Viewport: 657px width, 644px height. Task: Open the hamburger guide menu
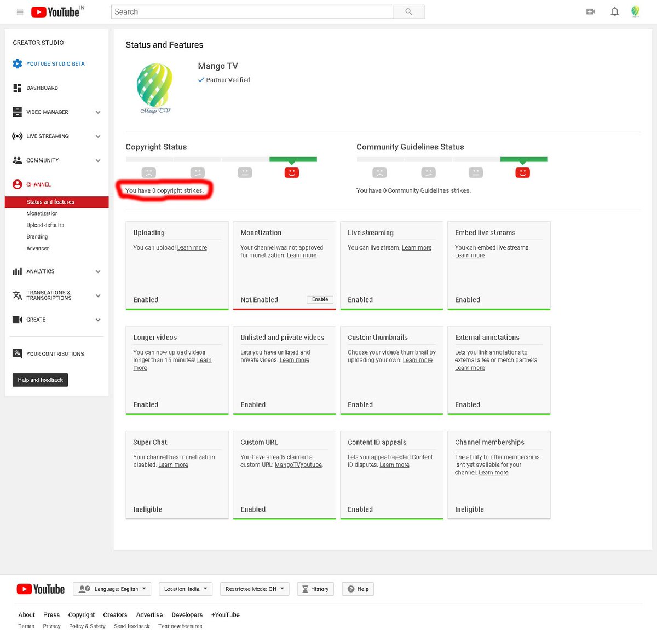click(20, 12)
